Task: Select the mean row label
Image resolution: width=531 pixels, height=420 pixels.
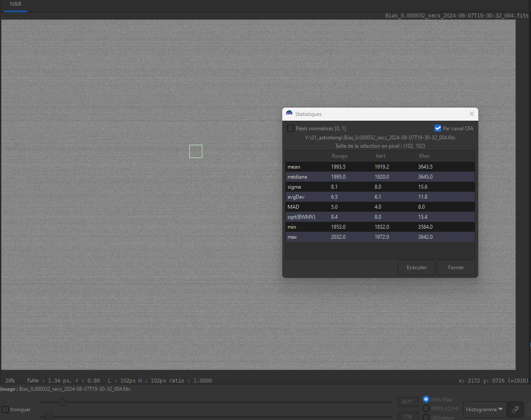Action: point(294,167)
